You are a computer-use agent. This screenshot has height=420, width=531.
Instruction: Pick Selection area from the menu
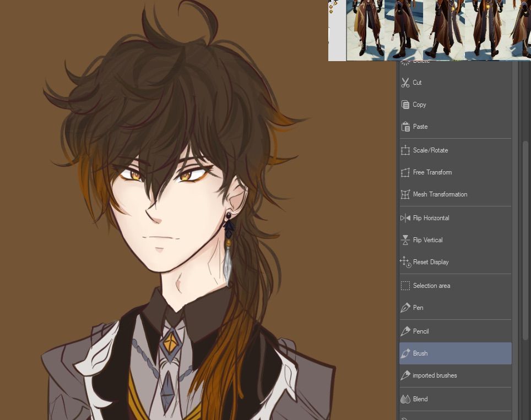point(456,286)
